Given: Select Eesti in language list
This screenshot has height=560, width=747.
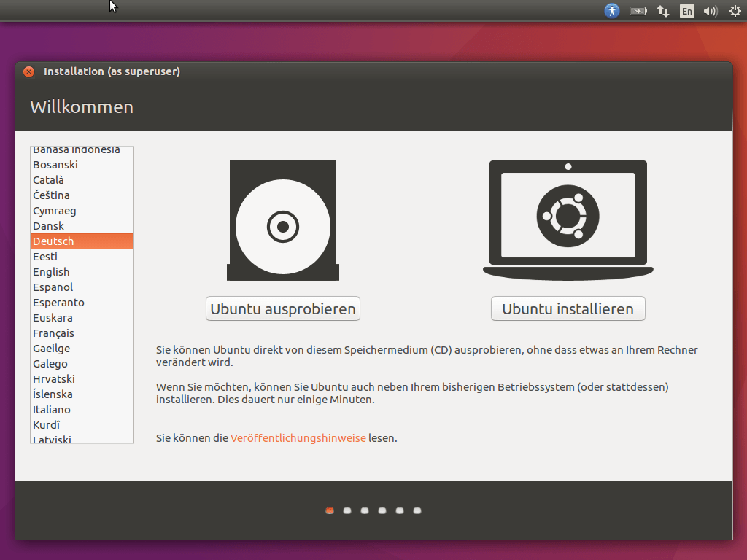Looking at the screenshot, I should [x=82, y=257].
